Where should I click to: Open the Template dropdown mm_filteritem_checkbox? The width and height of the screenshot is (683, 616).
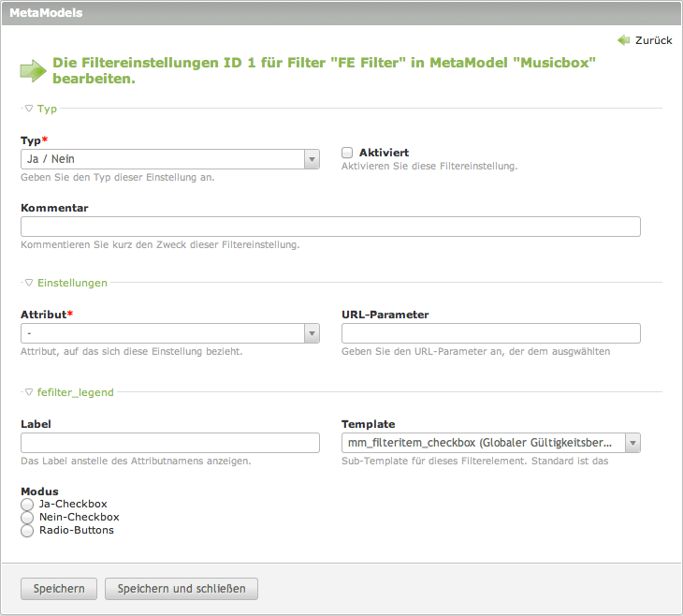pos(490,443)
